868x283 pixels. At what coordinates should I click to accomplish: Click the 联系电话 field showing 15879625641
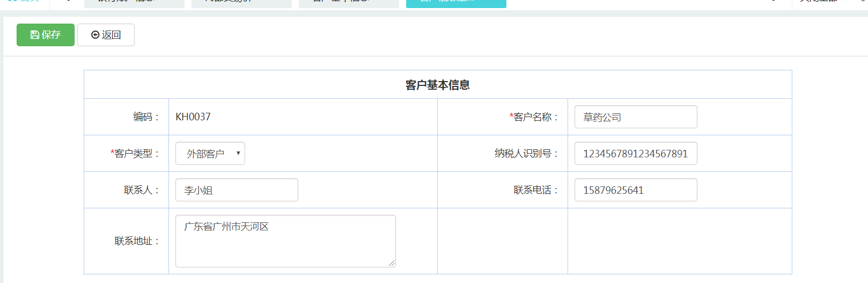tap(635, 190)
